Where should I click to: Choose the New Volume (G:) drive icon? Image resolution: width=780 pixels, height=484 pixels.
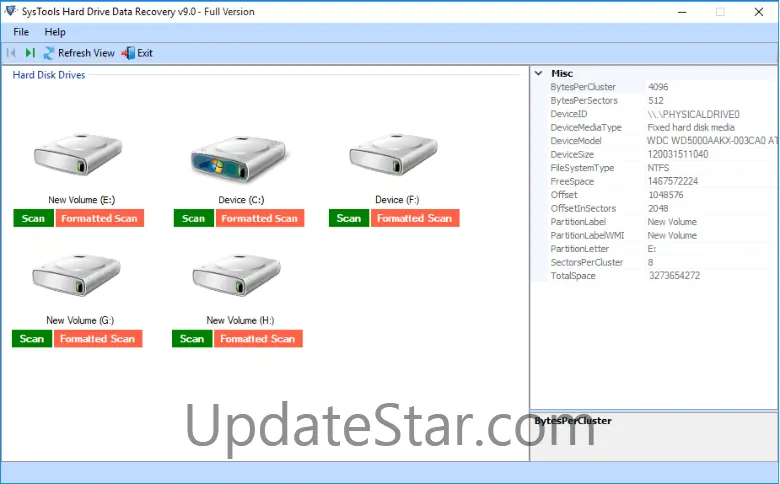tap(77, 275)
